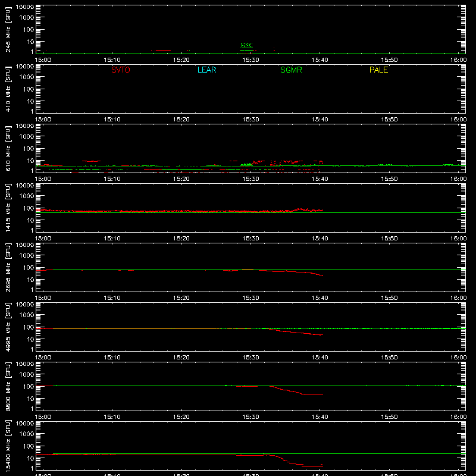Click 15:00 time label under 8800 MHz plot
Viewport: 476px width, 476px height.
43,417
